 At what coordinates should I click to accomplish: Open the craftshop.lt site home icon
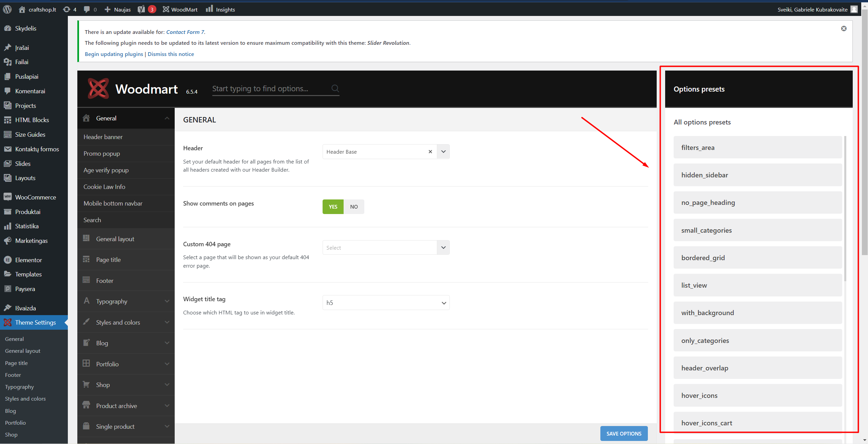click(22, 9)
